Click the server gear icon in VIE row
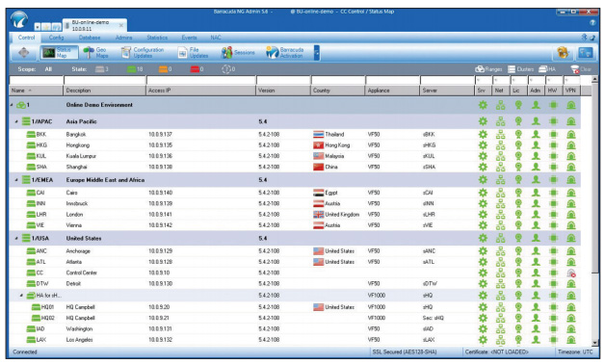Screen dimensions: 605x364 click(483, 225)
